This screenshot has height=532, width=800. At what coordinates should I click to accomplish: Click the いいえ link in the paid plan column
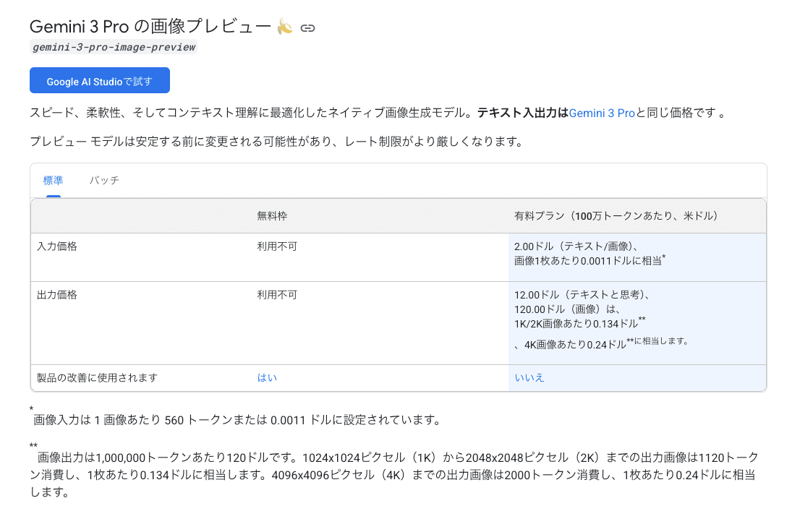tap(530, 377)
